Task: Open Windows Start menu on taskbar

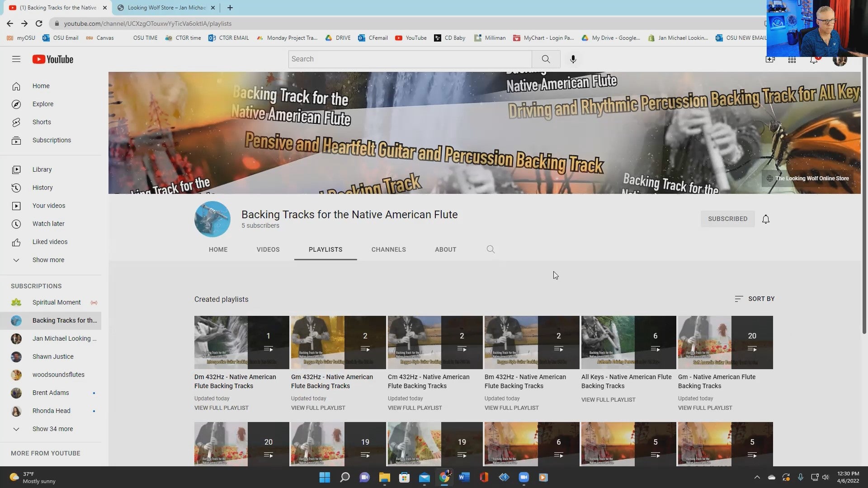Action: tap(325, 477)
